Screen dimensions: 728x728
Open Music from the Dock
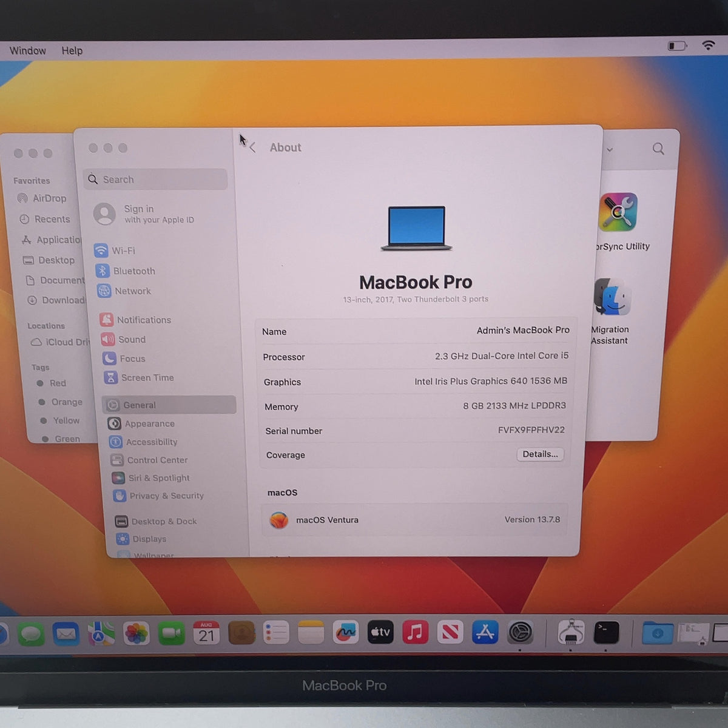(416, 633)
